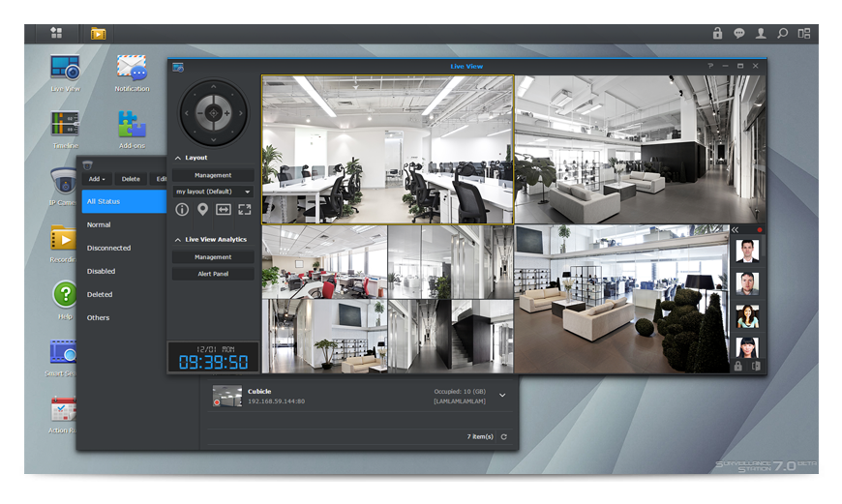The height and width of the screenshot is (504, 842).
Task: Click the camera info icon under Layout
Action: pos(182,209)
